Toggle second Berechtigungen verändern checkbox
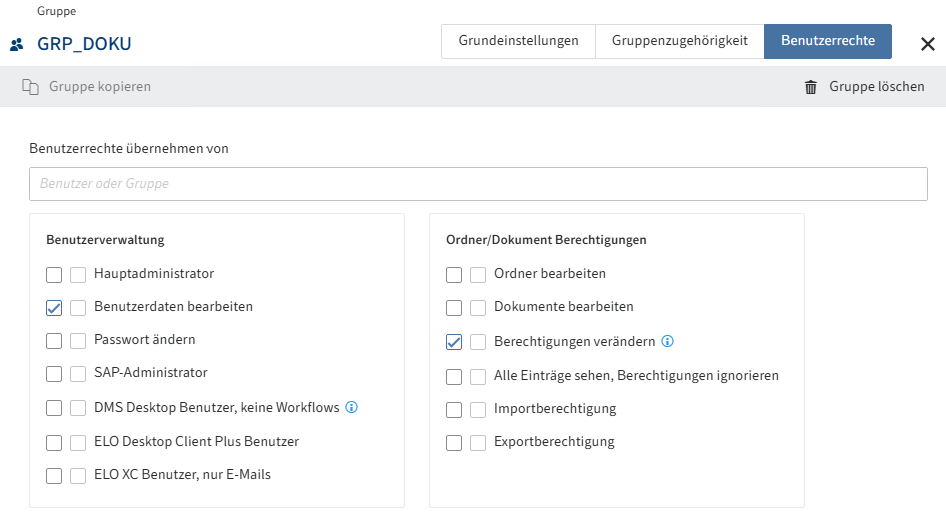946x523 pixels. coord(478,342)
